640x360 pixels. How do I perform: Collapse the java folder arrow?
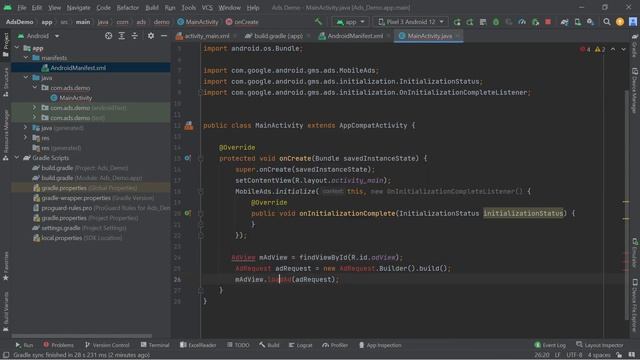click(26, 77)
